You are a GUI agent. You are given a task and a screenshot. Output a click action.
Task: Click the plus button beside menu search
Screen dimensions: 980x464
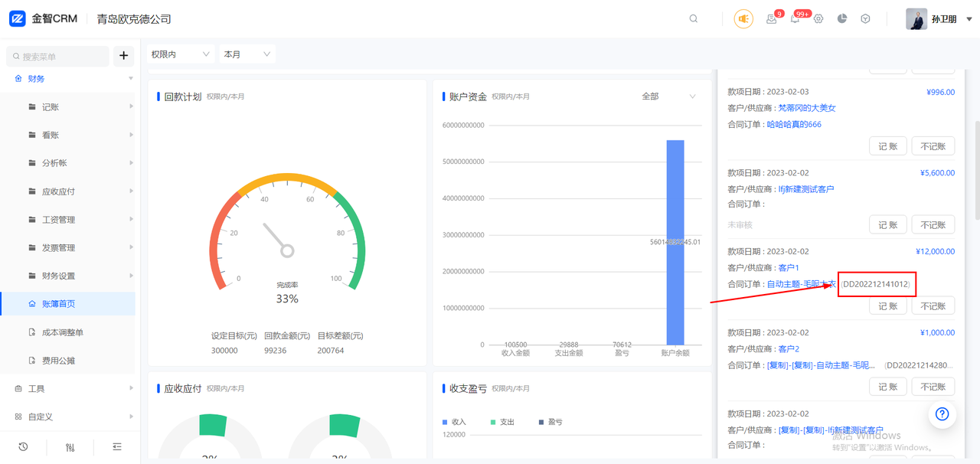124,56
